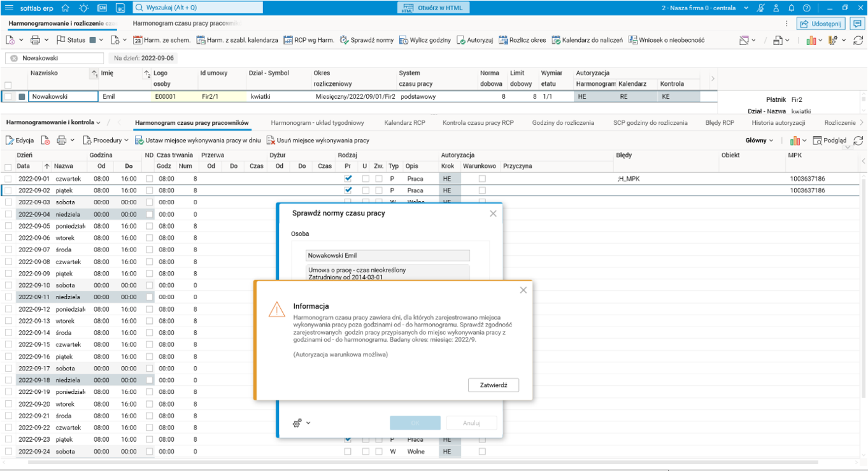Click the Podgląd preview icon

[818, 141]
